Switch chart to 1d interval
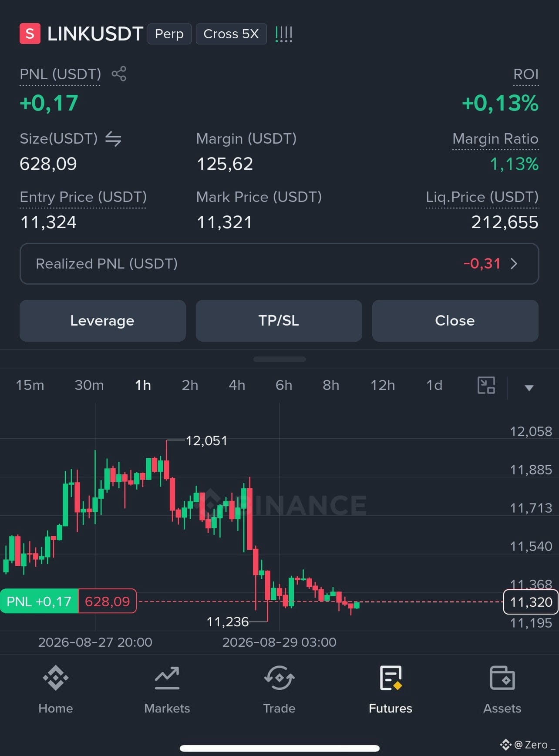559x756 pixels. tap(434, 385)
